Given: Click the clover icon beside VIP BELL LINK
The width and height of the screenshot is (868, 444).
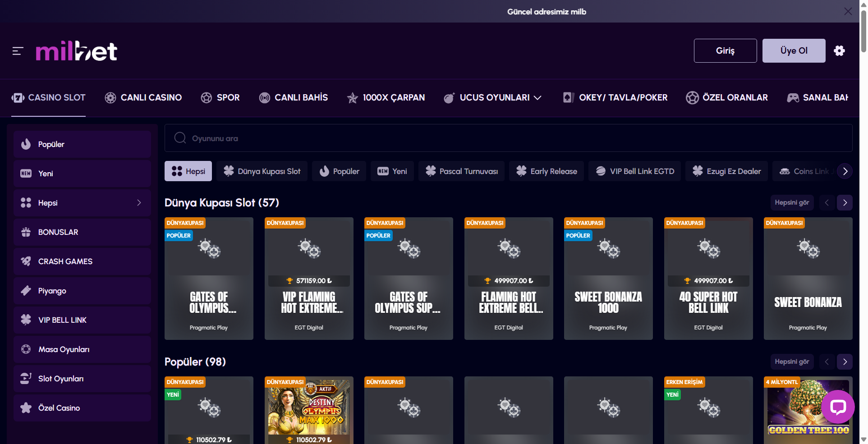Looking at the screenshot, I should point(26,320).
